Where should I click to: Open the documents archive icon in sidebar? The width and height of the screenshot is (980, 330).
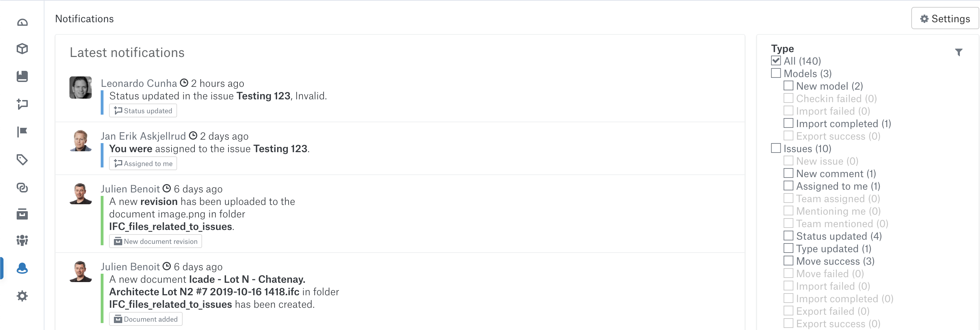tap(23, 214)
